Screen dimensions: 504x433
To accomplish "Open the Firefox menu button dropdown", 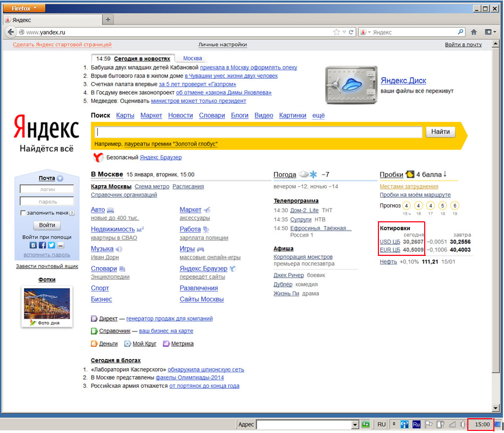I will pos(24,9).
